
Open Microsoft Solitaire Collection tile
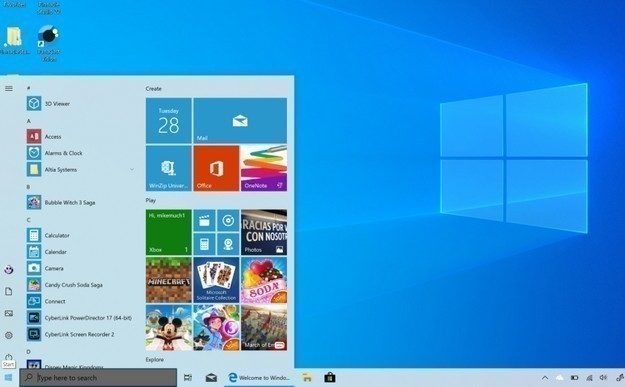pyautogui.click(x=216, y=280)
